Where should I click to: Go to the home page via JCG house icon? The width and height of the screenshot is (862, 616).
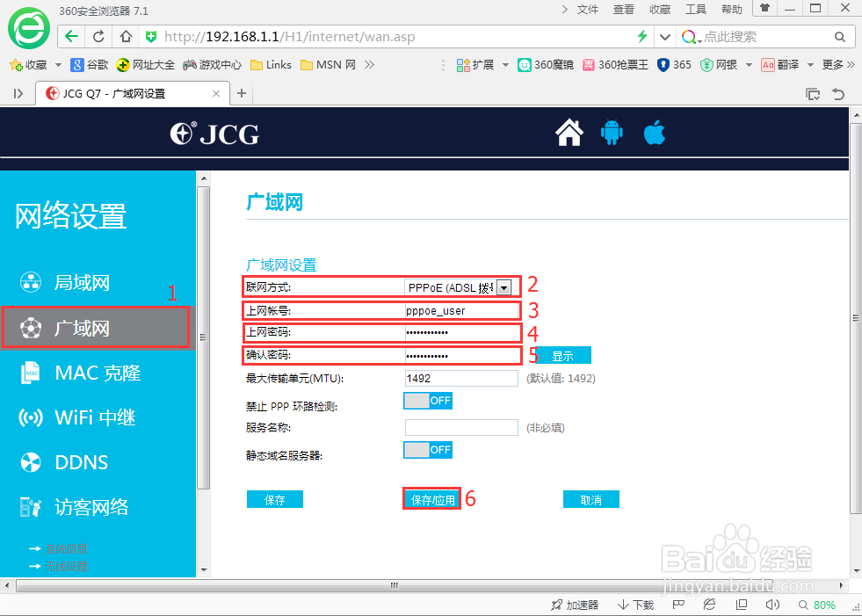(x=569, y=133)
